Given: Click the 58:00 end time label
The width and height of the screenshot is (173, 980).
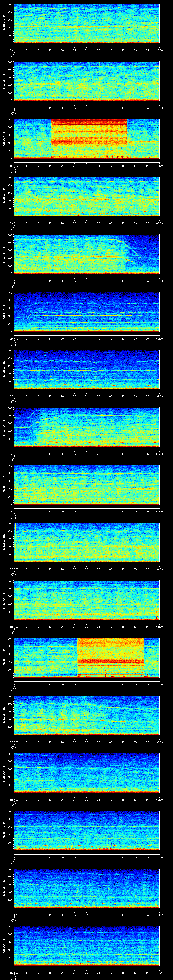Looking at the screenshot, I should click(x=160, y=800).
